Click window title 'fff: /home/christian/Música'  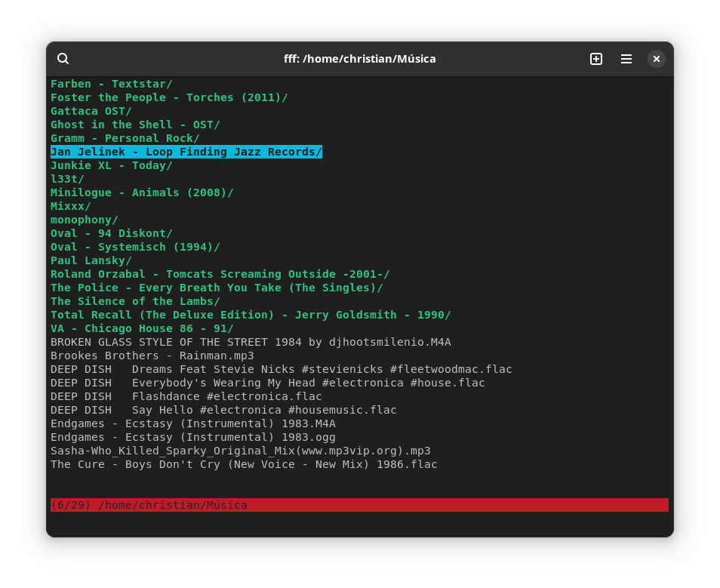click(359, 59)
